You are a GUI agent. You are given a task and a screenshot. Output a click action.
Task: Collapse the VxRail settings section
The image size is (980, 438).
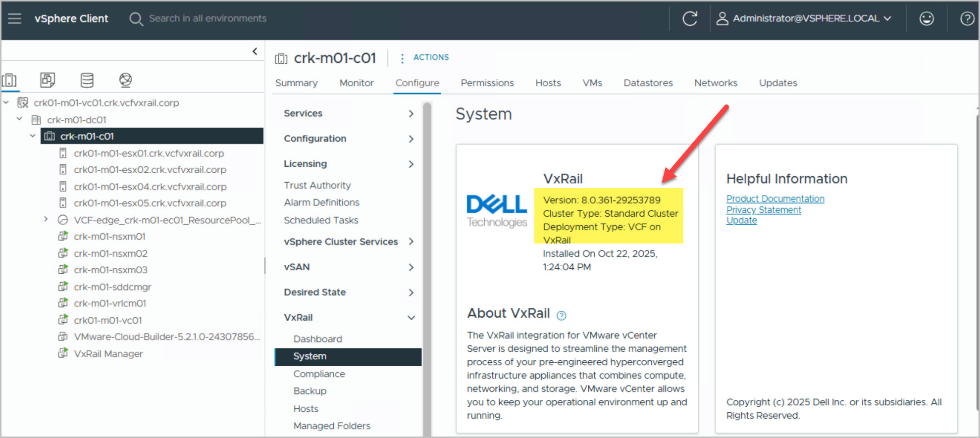pyautogui.click(x=411, y=318)
